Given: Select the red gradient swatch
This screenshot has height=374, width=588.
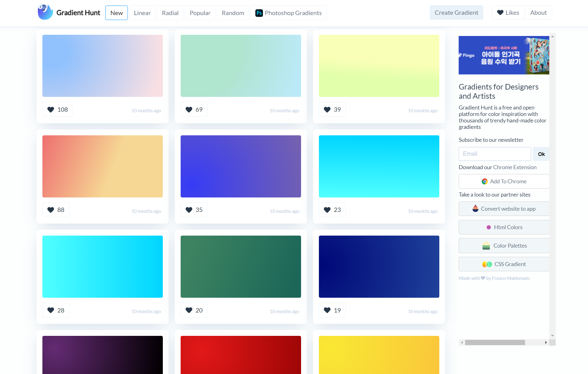Looking at the screenshot, I should pos(241,355).
